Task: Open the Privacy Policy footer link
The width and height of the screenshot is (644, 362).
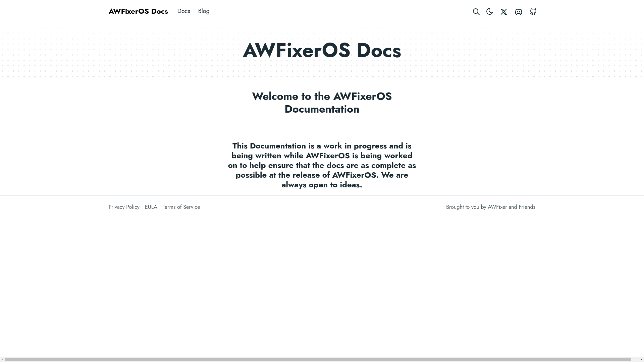Action: (x=124, y=207)
